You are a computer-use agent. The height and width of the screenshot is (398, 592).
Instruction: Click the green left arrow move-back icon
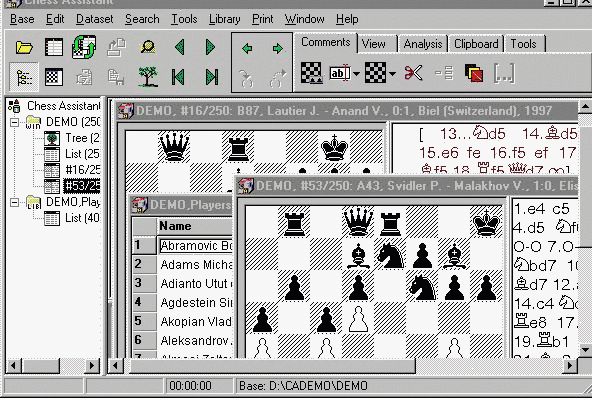point(247,48)
